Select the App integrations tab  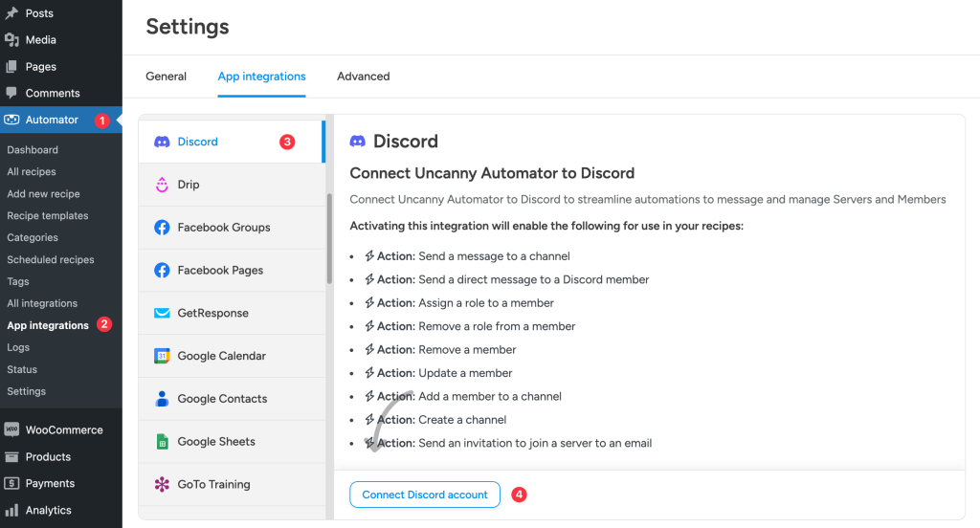(x=261, y=77)
